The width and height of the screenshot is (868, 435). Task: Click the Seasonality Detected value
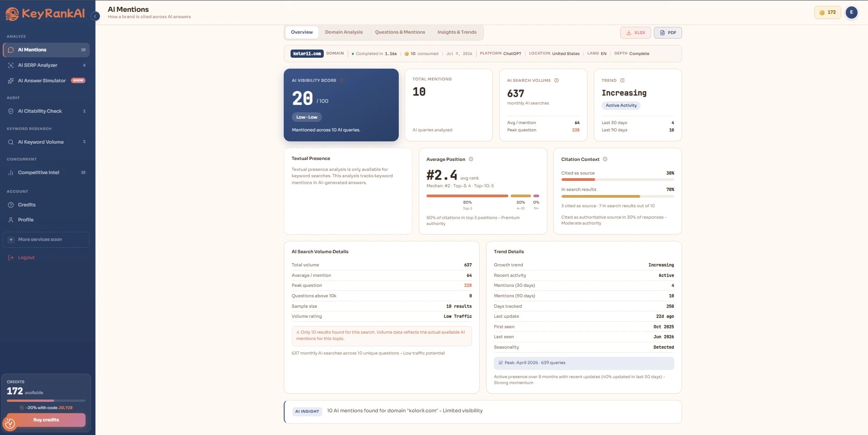coord(664,347)
